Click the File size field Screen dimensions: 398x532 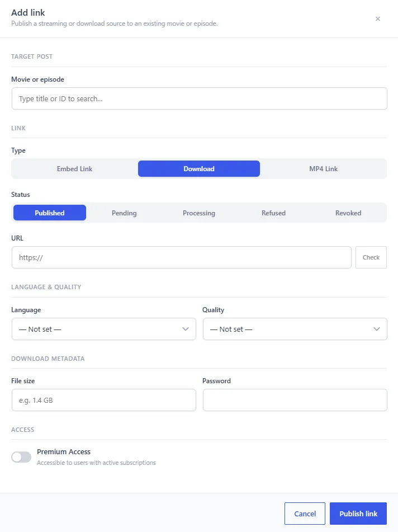[104, 400]
